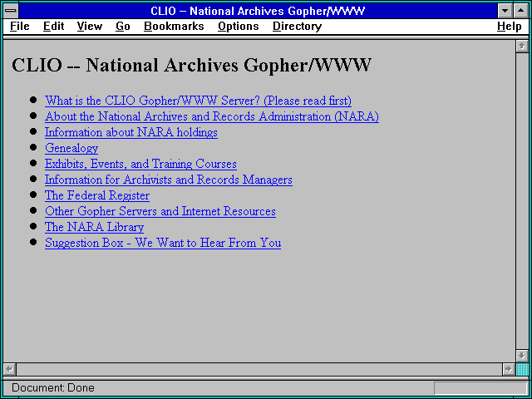
Task: Open the Bookmarks menu
Action: coord(174,27)
